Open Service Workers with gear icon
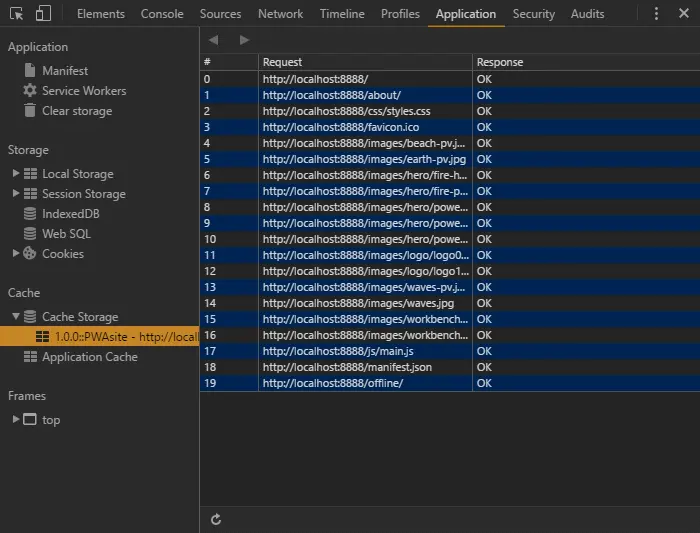 tap(83, 91)
